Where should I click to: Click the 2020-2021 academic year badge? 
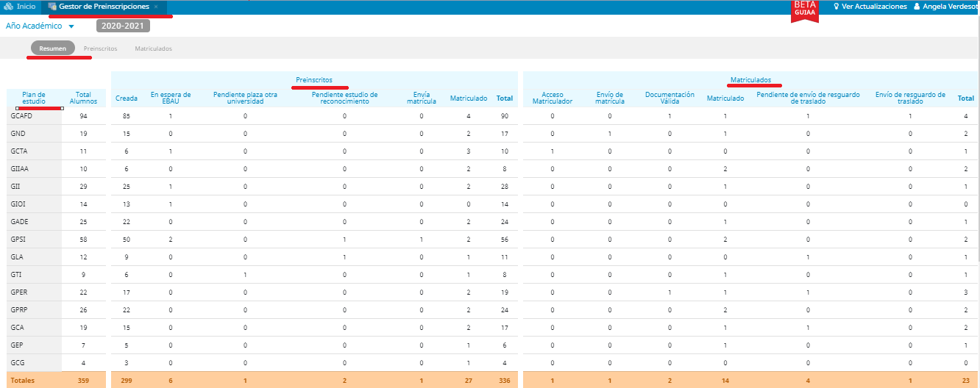pyautogui.click(x=123, y=26)
